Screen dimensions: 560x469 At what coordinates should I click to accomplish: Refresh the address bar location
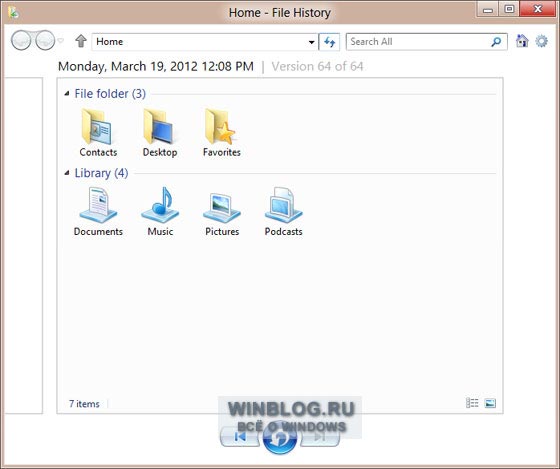[329, 42]
